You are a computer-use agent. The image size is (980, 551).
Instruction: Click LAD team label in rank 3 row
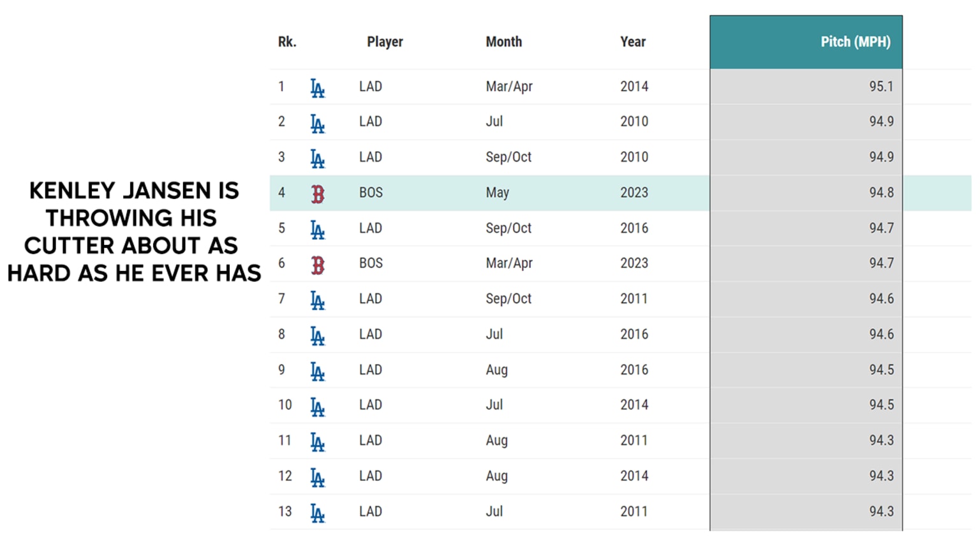[x=371, y=157]
